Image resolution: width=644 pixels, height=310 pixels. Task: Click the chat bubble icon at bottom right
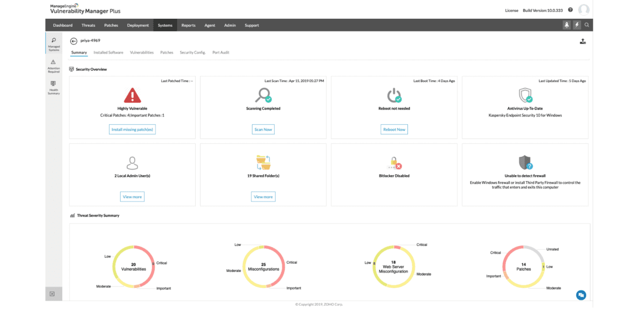click(581, 294)
